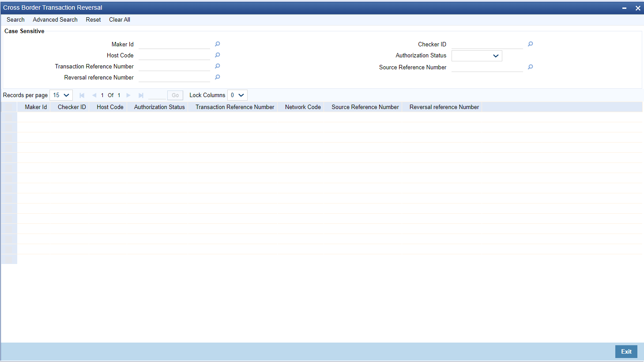Open Transaction Reference Number lookup icon
The width and height of the screenshot is (644, 362).
coord(218,66)
